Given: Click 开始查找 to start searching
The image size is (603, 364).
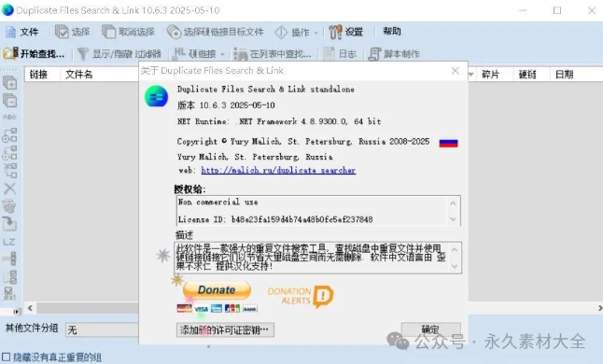Looking at the screenshot, I should click(34, 54).
